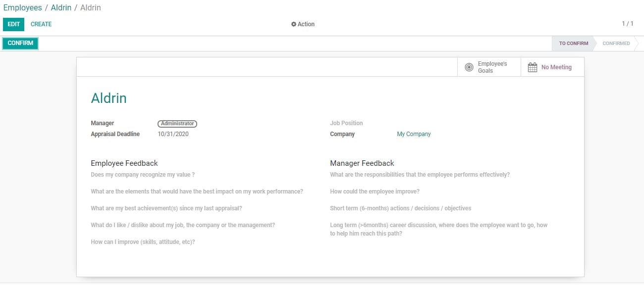Open the Employee's Goals stat button
The height and width of the screenshot is (289, 644).
click(489, 67)
